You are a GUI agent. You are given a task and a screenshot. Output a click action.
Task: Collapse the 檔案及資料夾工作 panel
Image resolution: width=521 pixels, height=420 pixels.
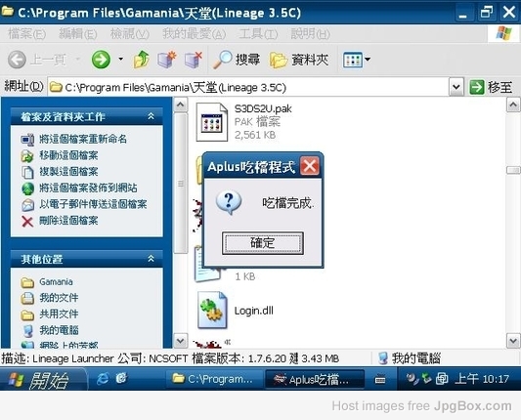click(151, 116)
